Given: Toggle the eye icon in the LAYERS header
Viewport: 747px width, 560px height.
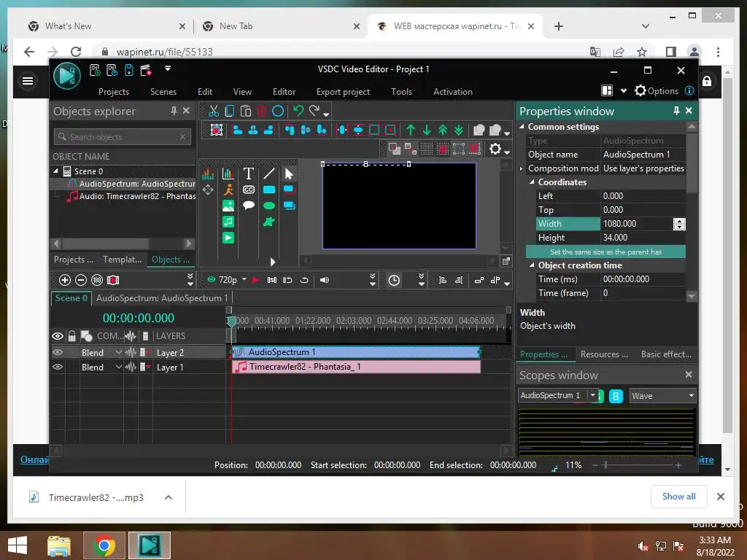Looking at the screenshot, I should point(58,336).
